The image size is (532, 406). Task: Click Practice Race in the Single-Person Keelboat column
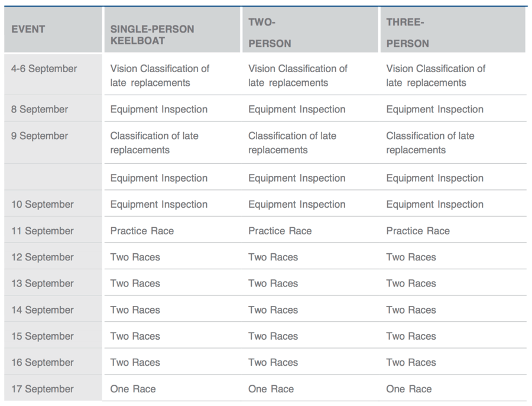[142, 231]
